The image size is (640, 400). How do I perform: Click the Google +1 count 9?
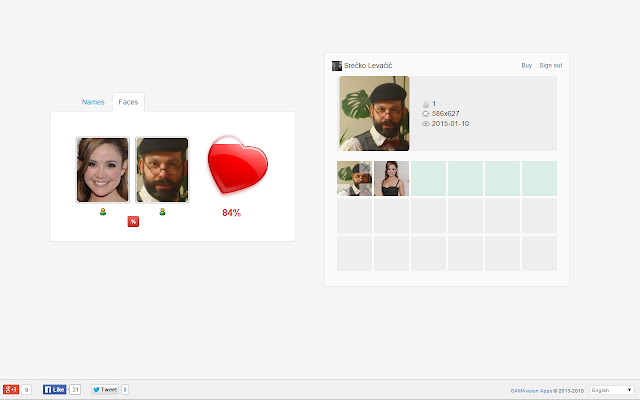pyautogui.click(x=26, y=390)
